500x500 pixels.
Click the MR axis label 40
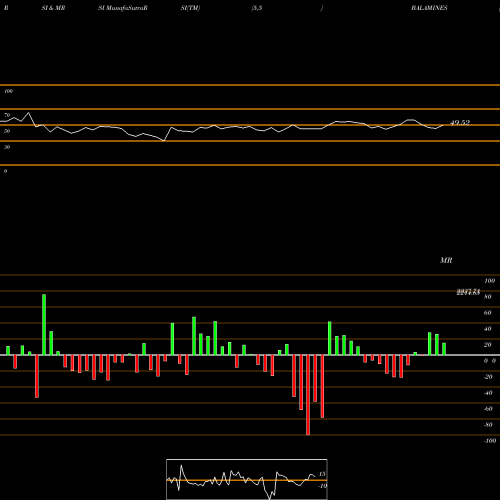(x=488, y=329)
